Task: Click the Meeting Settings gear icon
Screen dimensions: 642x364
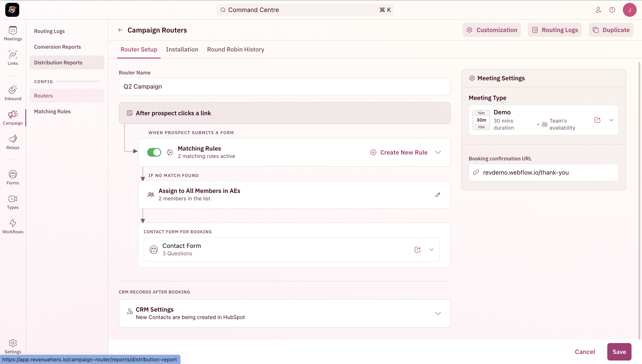Action: coord(472,78)
